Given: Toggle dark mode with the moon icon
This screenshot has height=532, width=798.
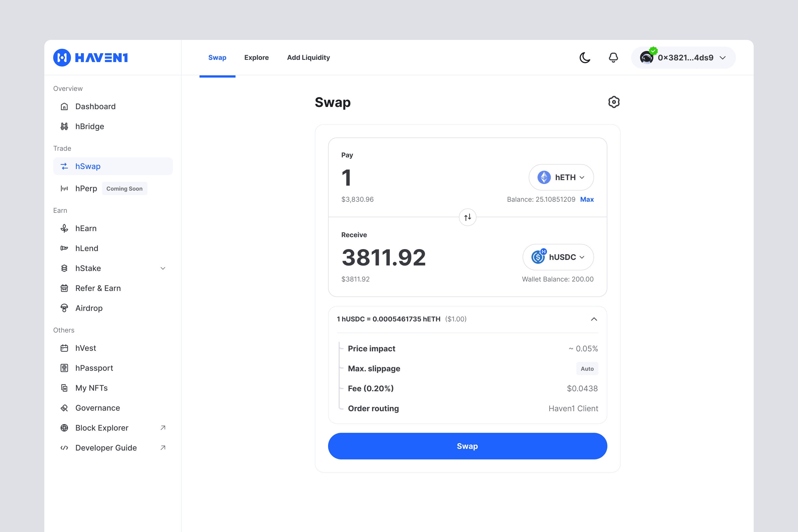Looking at the screenshot, I should click(x=585, y=58).
